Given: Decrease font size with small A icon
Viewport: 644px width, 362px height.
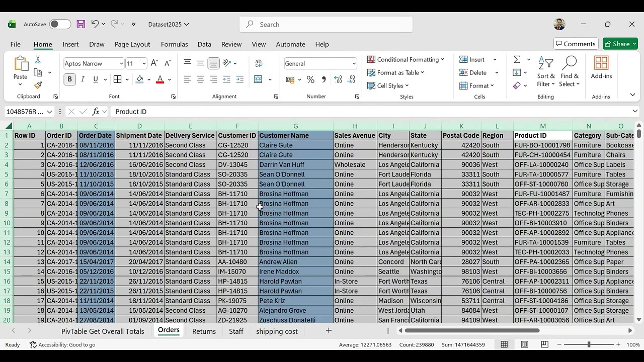Looking at the screenshot, I should click(168, 63).
